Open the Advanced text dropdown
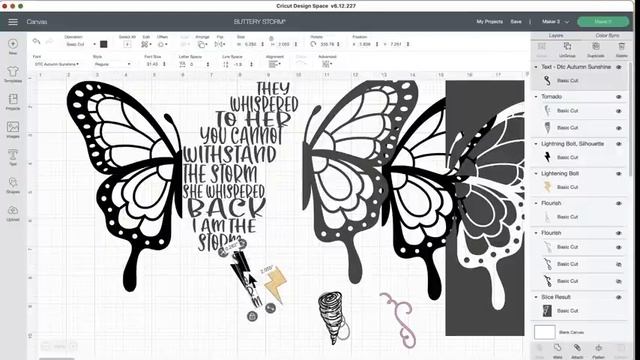 point(327,64)
